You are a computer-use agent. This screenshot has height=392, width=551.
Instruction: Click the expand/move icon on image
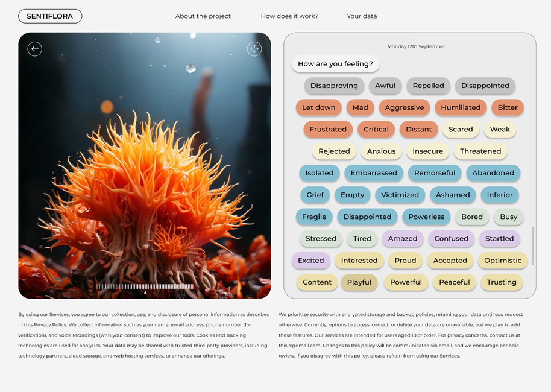pos(254,49)
